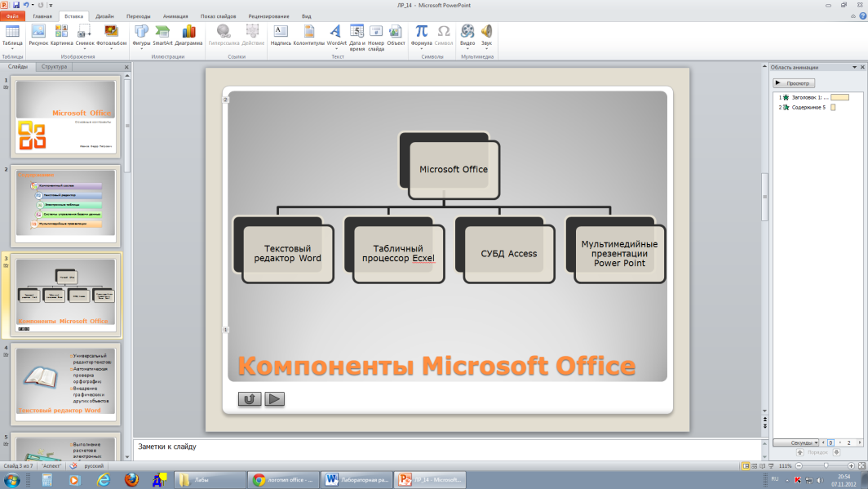
Task: Click the return action button on slide
Action: [x=250, y=398]
